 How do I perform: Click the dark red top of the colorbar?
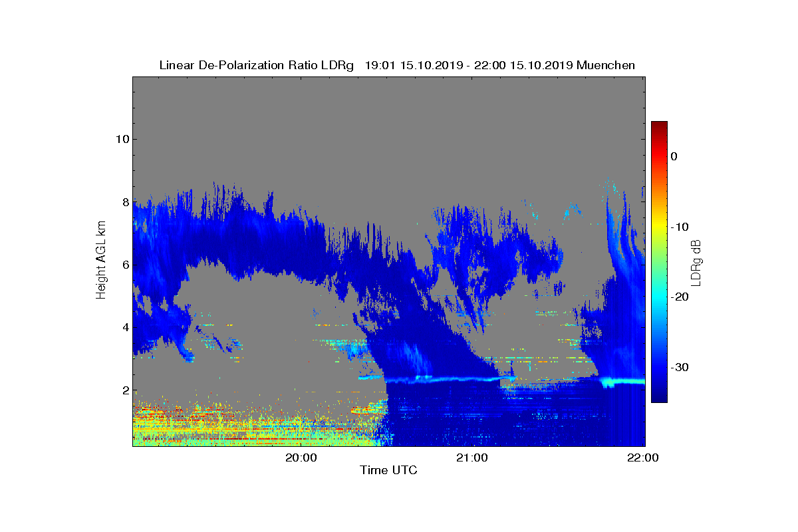[659, 126]
